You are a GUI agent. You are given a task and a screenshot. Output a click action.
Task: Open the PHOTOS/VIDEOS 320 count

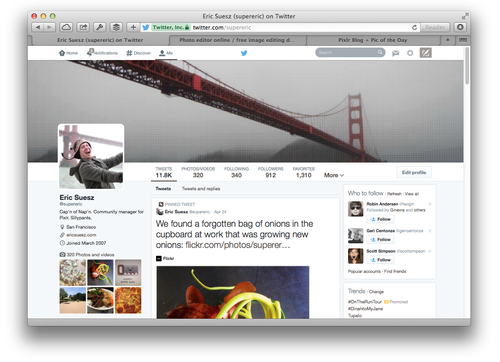pyautogui.click(x=198, y=172)
